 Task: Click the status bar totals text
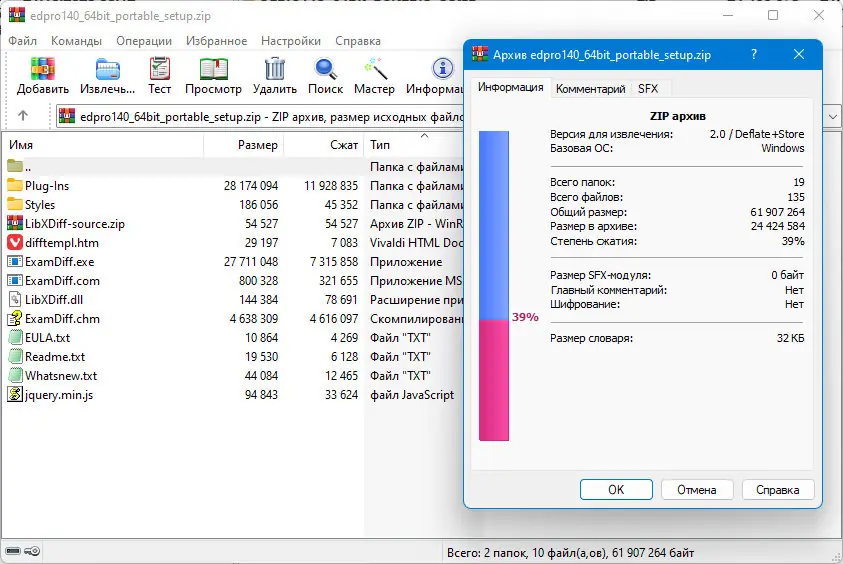[570, 553]
